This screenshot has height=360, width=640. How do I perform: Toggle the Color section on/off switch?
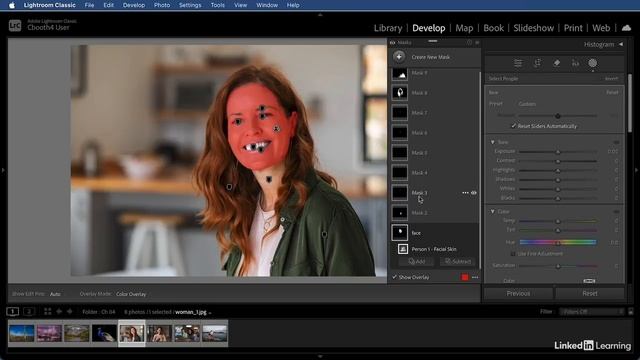(x=616, y=211)
